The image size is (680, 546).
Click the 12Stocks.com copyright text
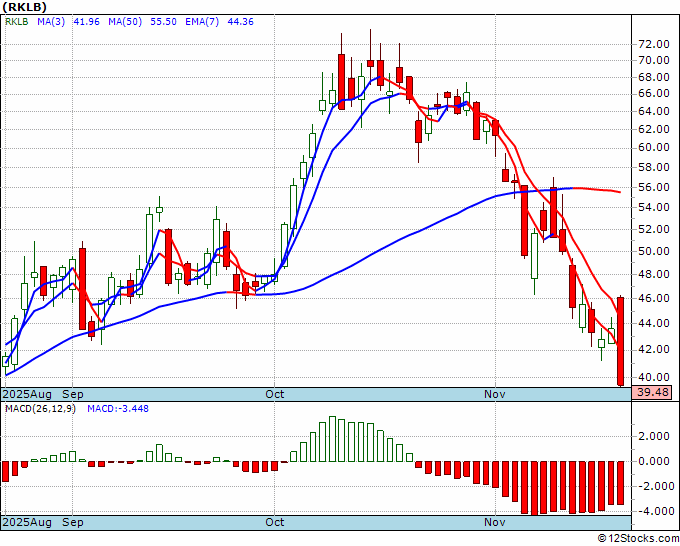coord(638,539)
